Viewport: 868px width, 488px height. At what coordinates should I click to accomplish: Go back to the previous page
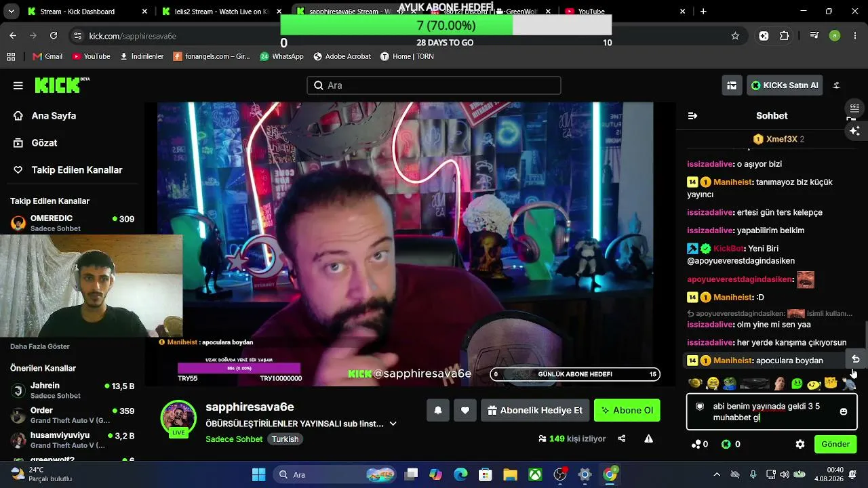(13, 36)
